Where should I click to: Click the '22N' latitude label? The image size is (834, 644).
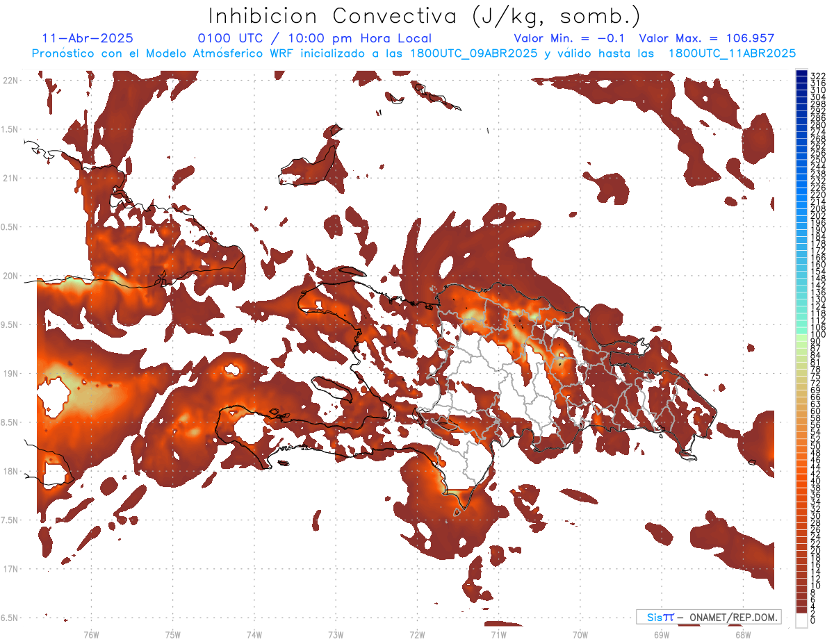pos(10,81)
